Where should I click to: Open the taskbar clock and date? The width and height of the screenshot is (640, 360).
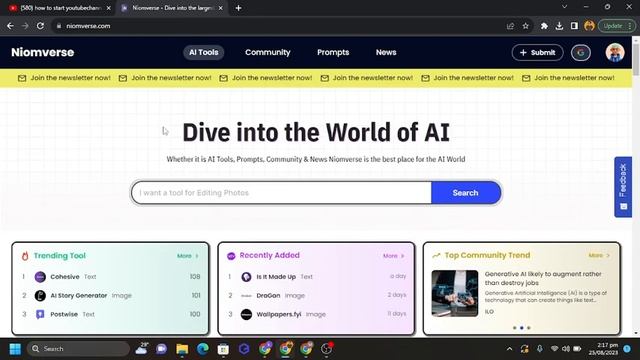tap(603, 349)
